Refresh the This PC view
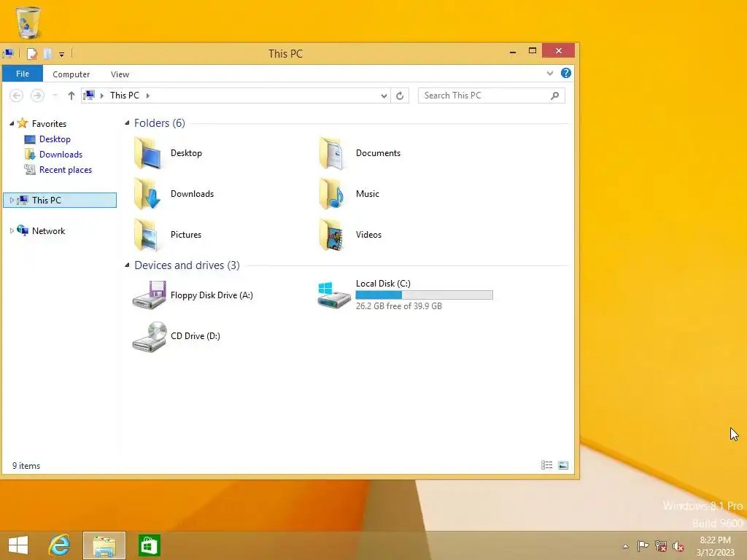 400,96
